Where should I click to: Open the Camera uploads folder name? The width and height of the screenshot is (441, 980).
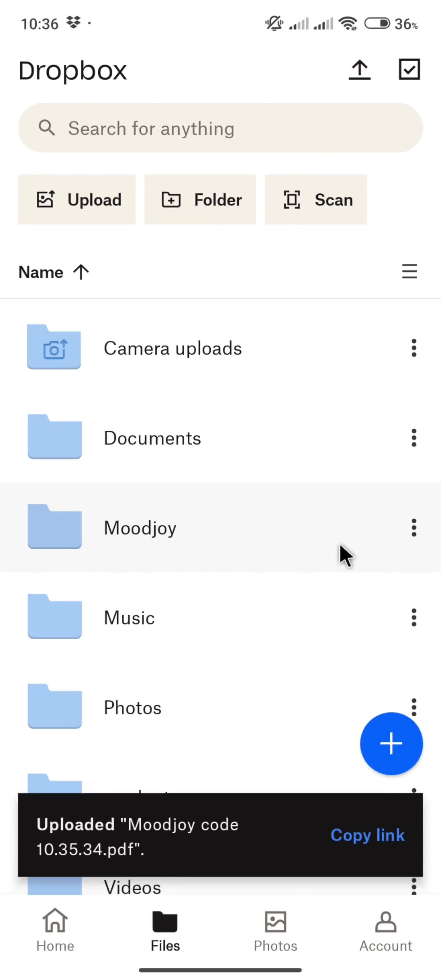[173, 348]
